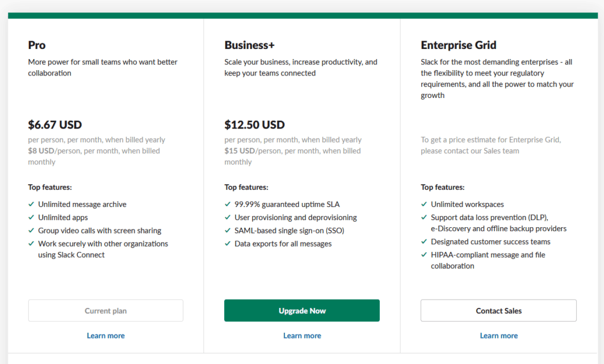Click the $6.67 USD price text

click(x=55, y=125)
